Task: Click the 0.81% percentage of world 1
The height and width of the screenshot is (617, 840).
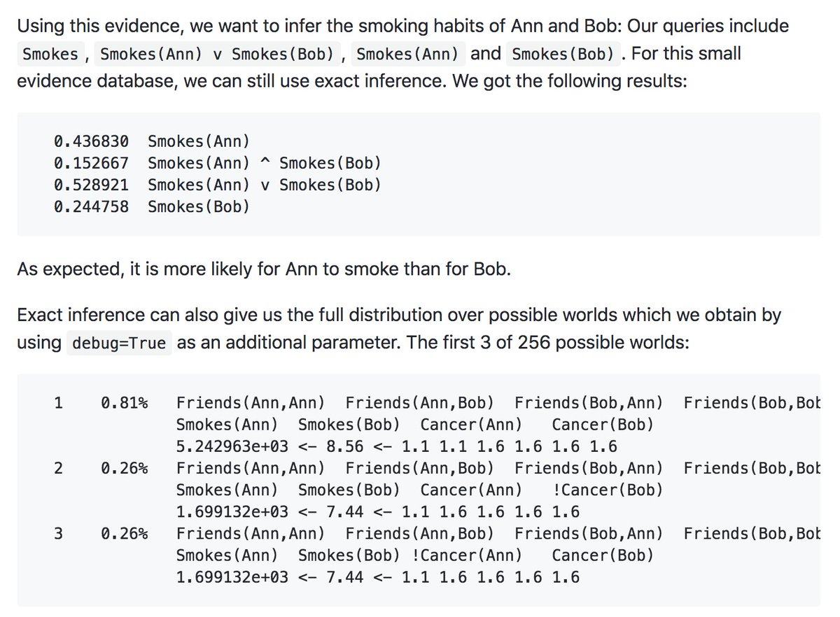Action: click(x=124, y=403)
